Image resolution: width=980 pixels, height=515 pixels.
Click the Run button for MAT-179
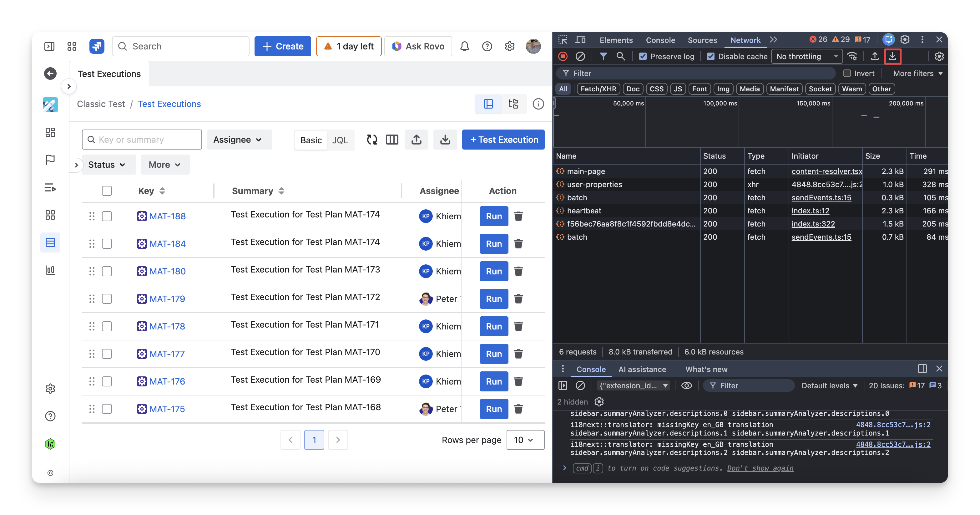click(x=493, y=299)
